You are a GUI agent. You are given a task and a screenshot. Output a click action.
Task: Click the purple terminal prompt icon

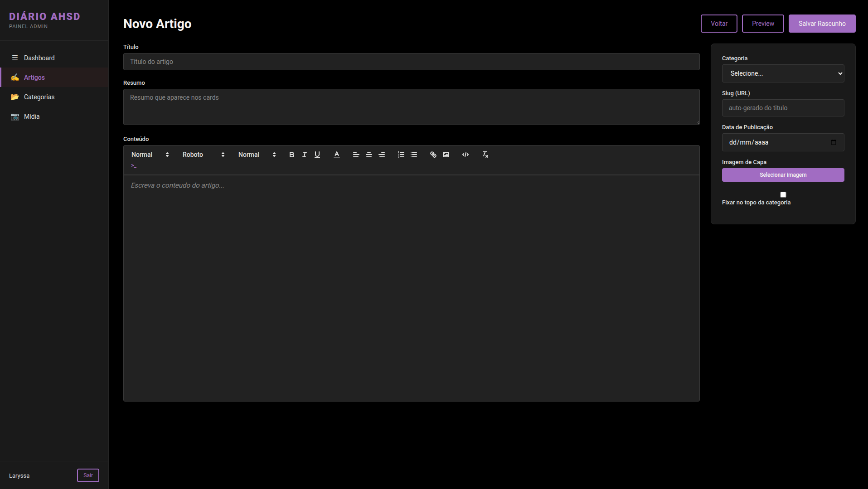pyautogui.click(x=134, y=166)
